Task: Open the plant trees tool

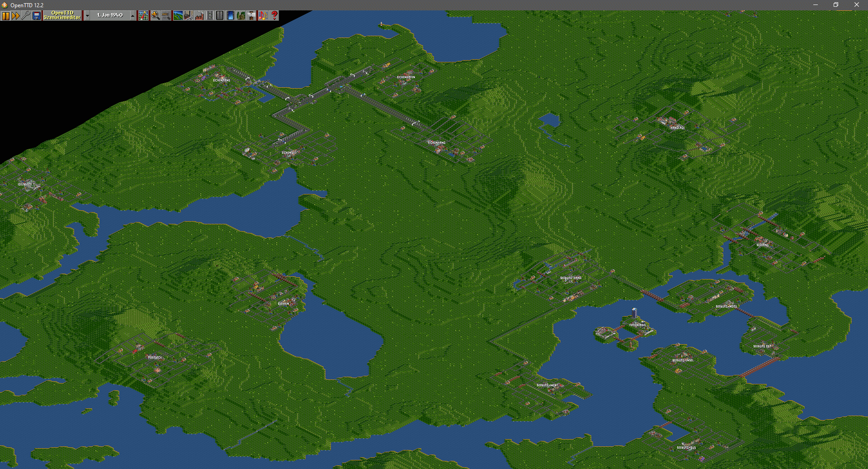Action: 241,16
